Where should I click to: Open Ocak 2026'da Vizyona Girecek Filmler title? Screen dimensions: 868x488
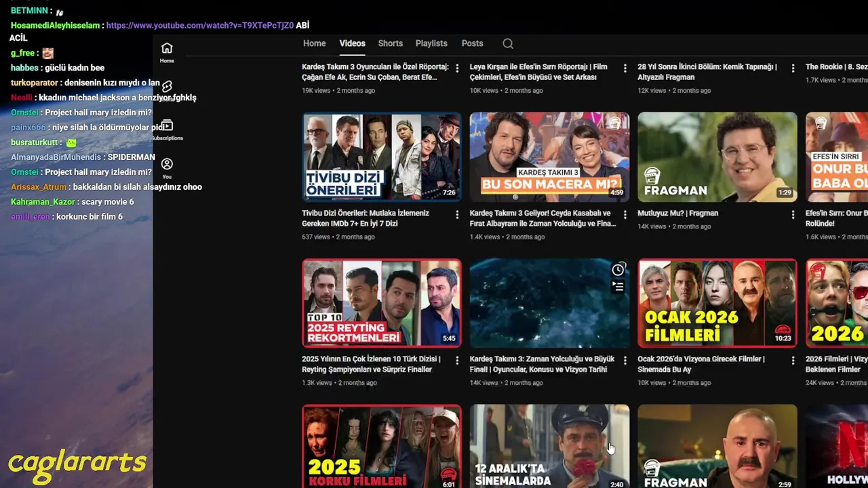tap(701, 364)
